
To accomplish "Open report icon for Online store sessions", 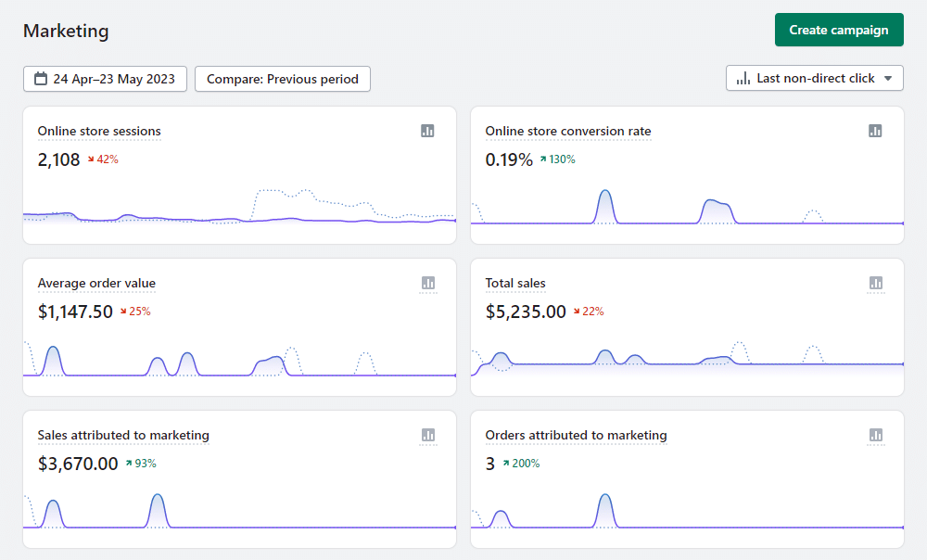I will pyautogui.click(x=427, y=131).
